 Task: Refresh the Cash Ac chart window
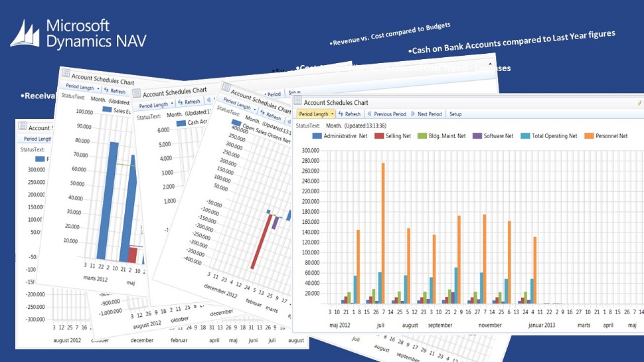(x=189, y=102)
